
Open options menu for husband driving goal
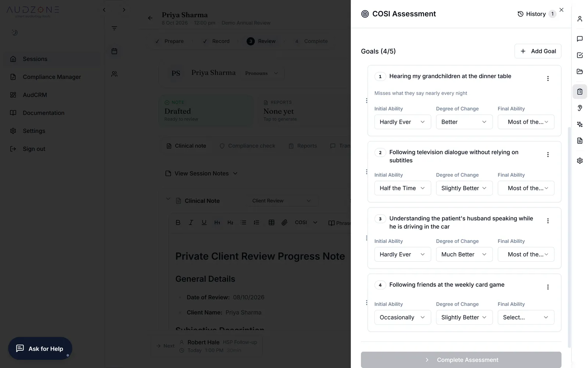click(548, 221)
